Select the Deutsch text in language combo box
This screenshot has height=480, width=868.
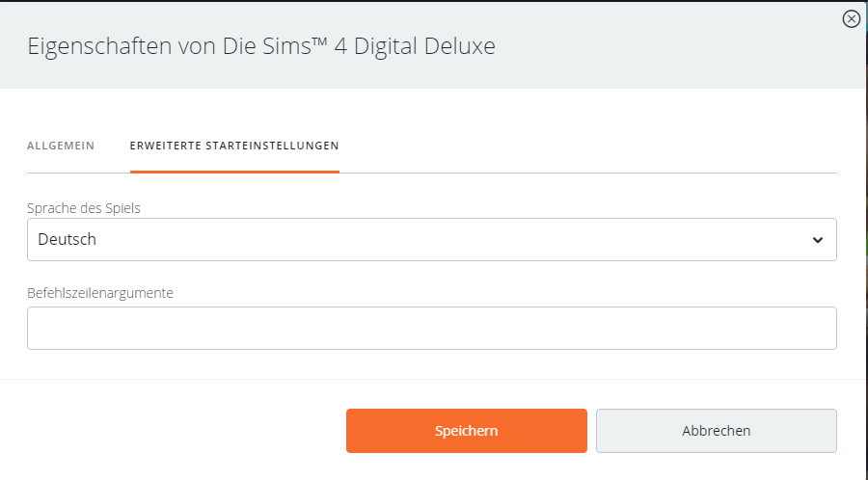pyautogui.click(x=67, y=239)
